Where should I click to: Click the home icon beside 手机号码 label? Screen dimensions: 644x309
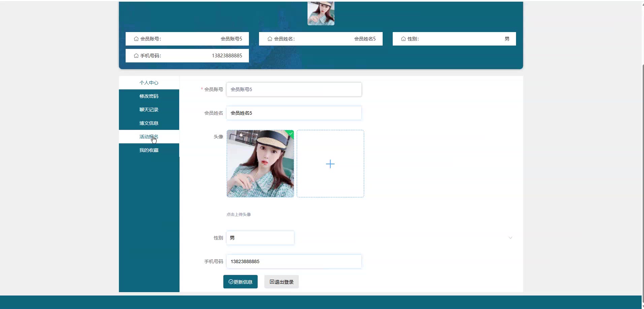coord(136,56)
